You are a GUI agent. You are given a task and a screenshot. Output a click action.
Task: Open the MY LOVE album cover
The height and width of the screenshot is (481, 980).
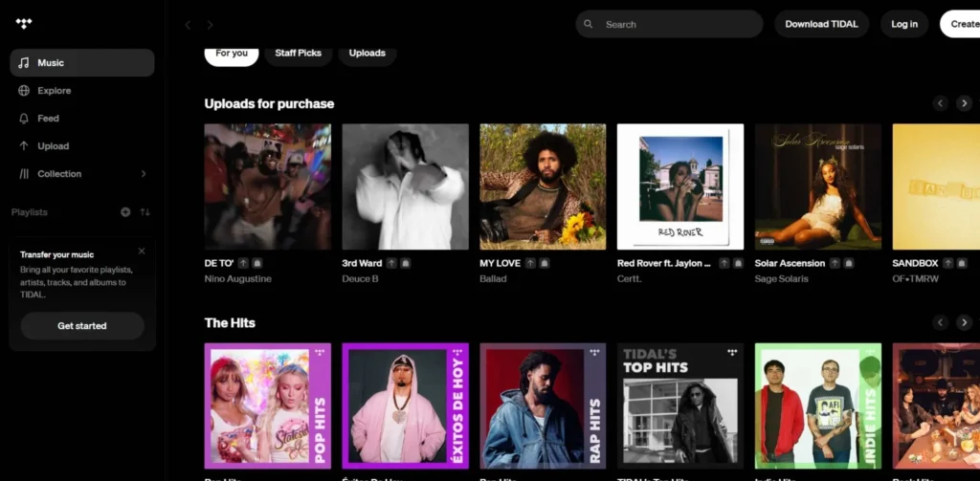[543, 186]
